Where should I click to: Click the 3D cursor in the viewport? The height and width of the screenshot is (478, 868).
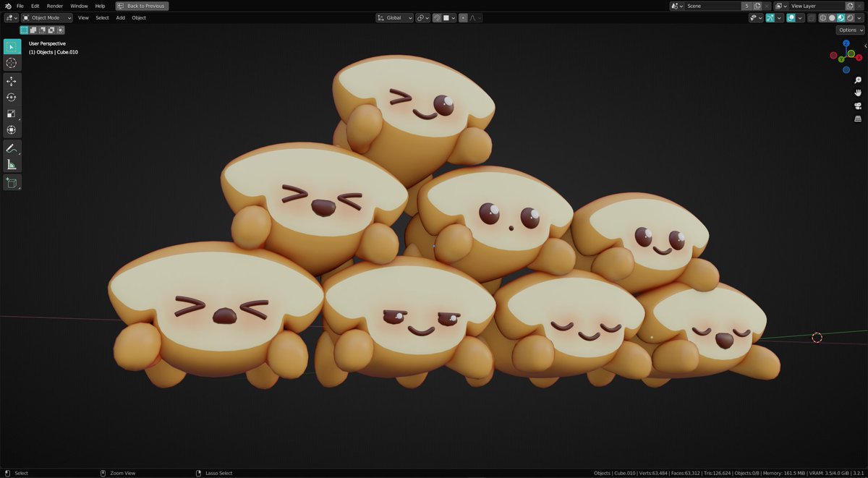click(817, 338)
